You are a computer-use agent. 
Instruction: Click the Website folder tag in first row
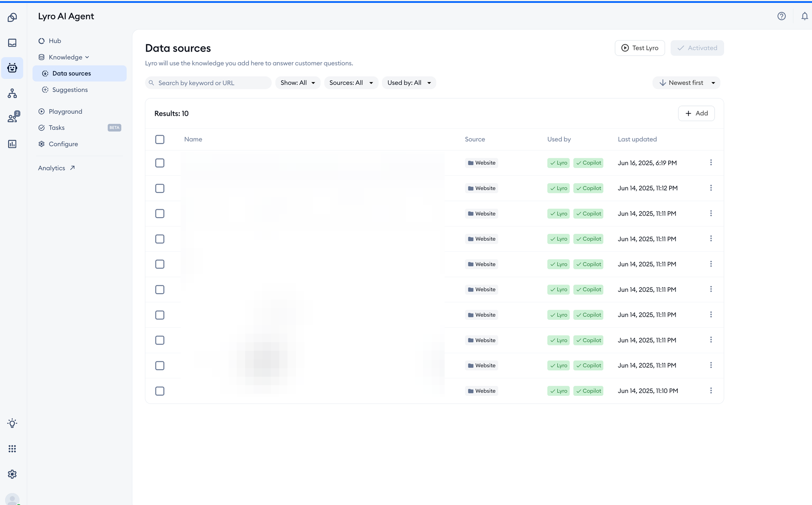pyautogui.click(x=482, y=163)
